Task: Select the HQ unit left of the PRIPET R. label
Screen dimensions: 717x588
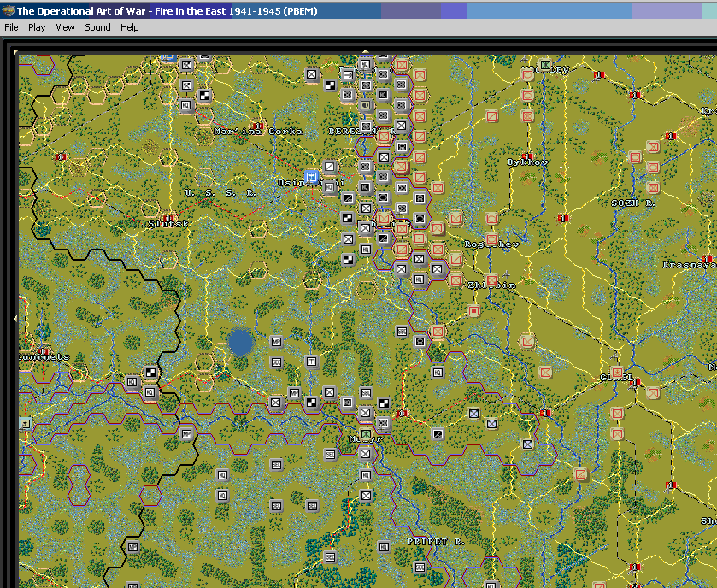Action: (384, 547)
